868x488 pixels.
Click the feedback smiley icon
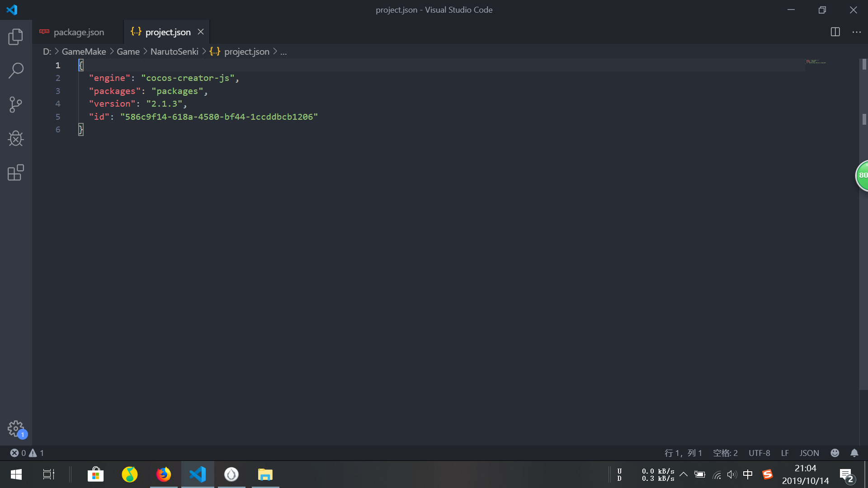pyautogui.click(x=835, y=453)
